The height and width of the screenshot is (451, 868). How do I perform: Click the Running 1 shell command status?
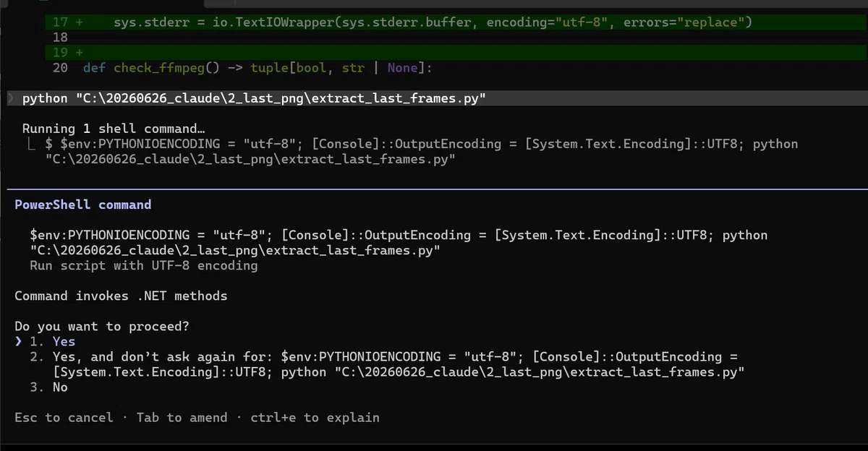[x=114, y=129]
